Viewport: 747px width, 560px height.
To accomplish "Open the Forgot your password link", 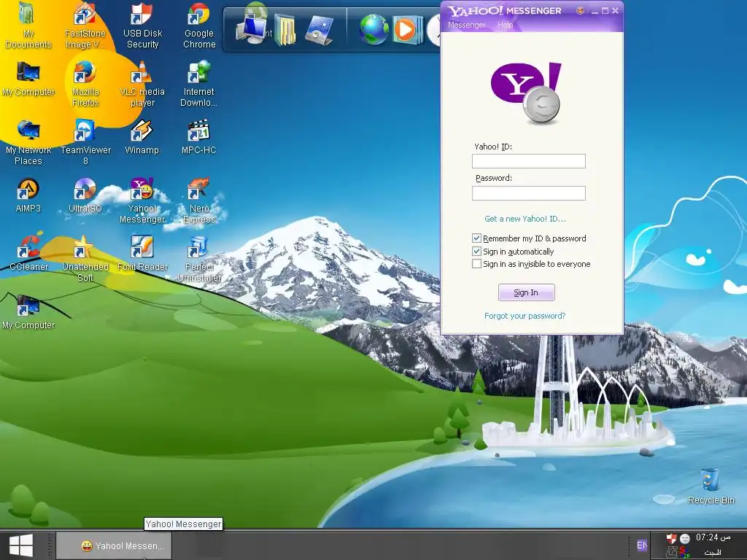I will click(525, 316).
